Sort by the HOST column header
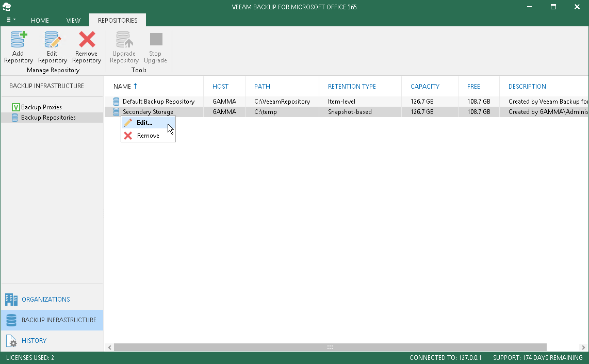The image size is (589, 364). [221, 87]
